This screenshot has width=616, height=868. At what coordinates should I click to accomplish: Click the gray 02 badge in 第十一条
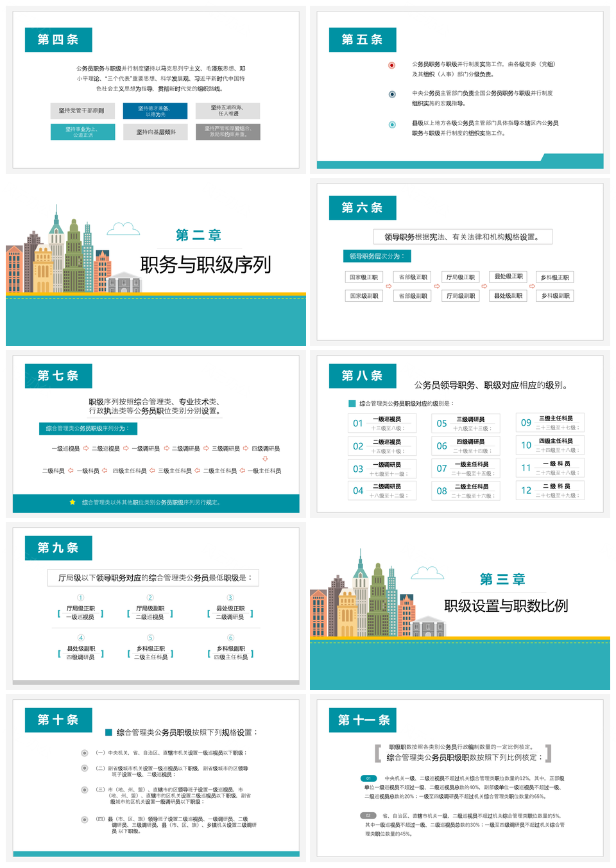point(368,815)
